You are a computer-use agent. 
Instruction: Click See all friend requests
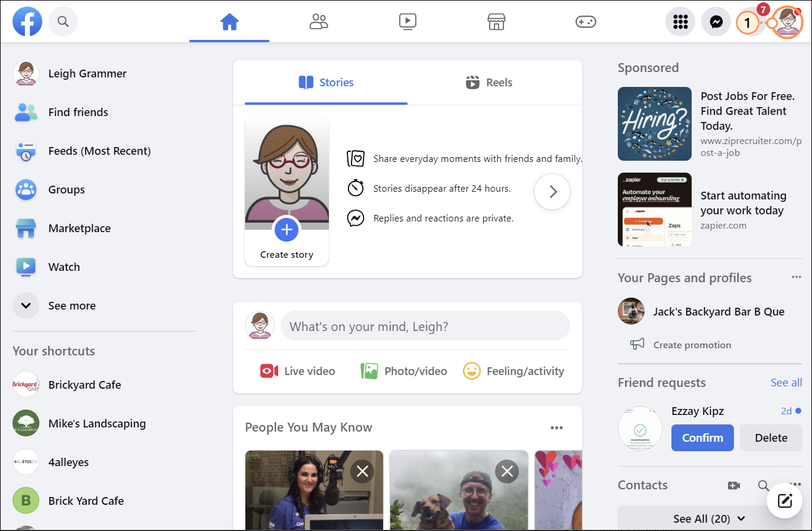[x=786, y=383]
